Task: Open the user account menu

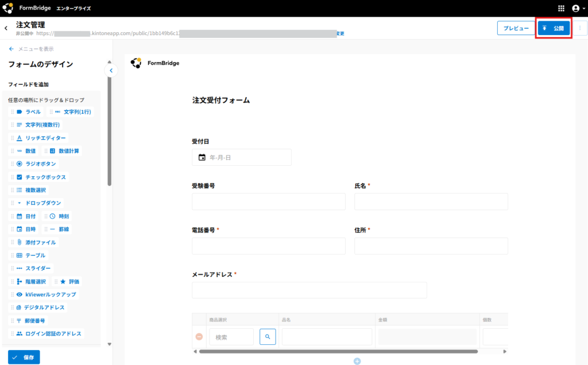Action: 578,9
